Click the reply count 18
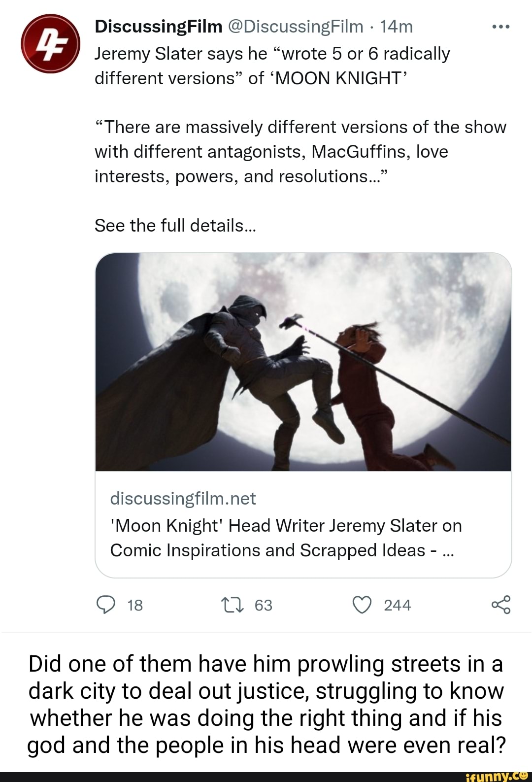The width and height of the screenshot is (532, 782). click(x=135, y=605)
